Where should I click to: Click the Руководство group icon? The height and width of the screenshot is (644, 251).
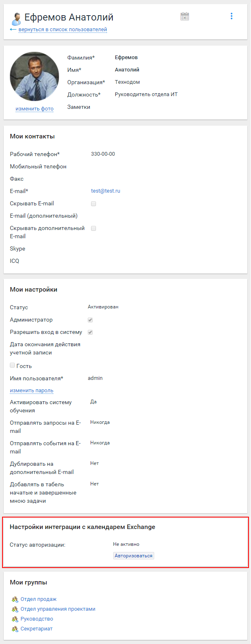(15, 619)
